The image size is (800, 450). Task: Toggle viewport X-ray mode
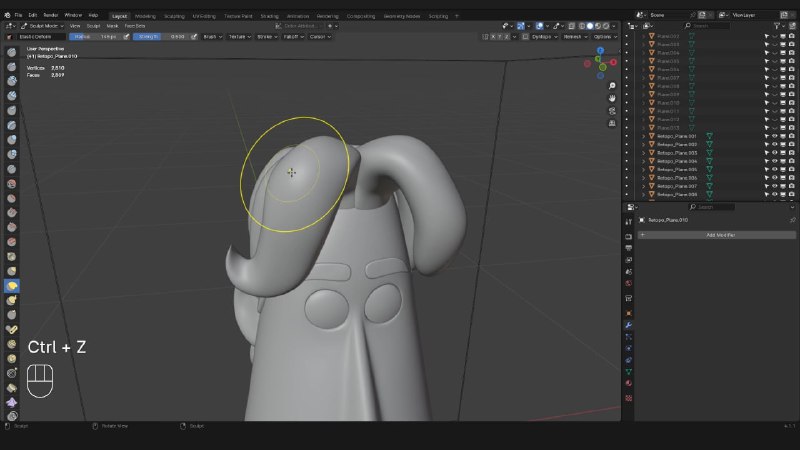pos(572,26)
